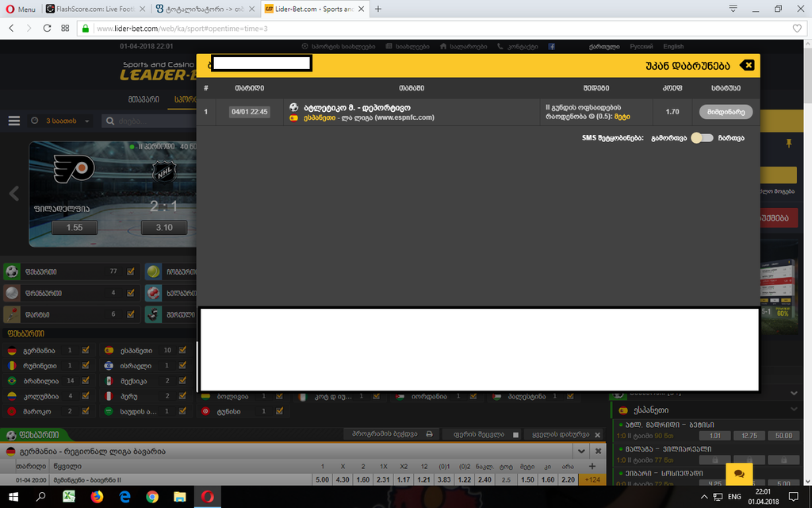Open File Explorer from the taskbar

click(180, 497)
